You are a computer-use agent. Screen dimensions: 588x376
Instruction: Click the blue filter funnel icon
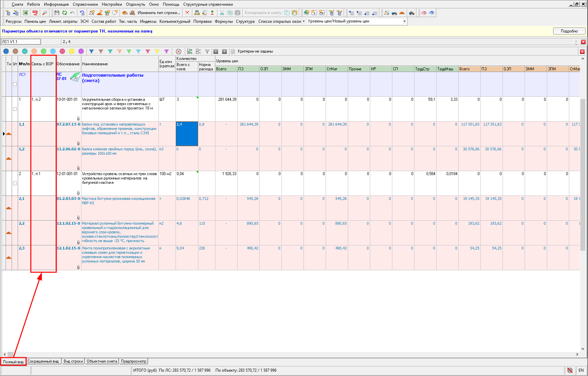(x=91, y=51)
